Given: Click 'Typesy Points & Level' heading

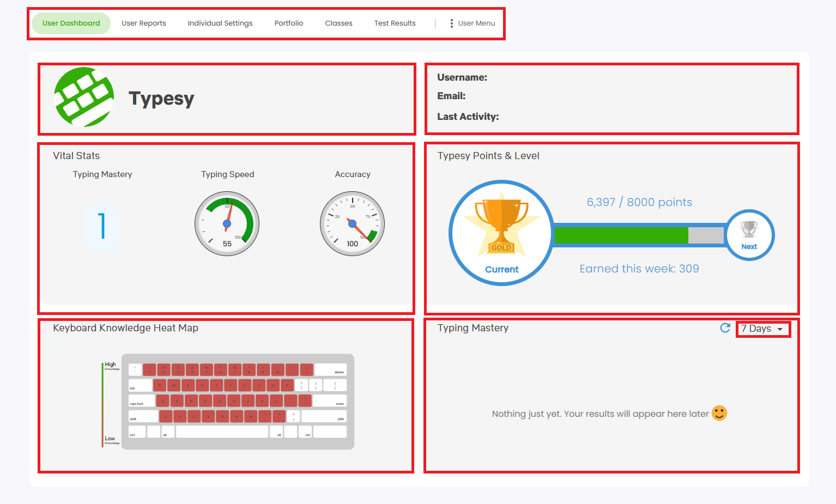Looking at the screenshot, I should pyautogui.click(x=488, y=156).
